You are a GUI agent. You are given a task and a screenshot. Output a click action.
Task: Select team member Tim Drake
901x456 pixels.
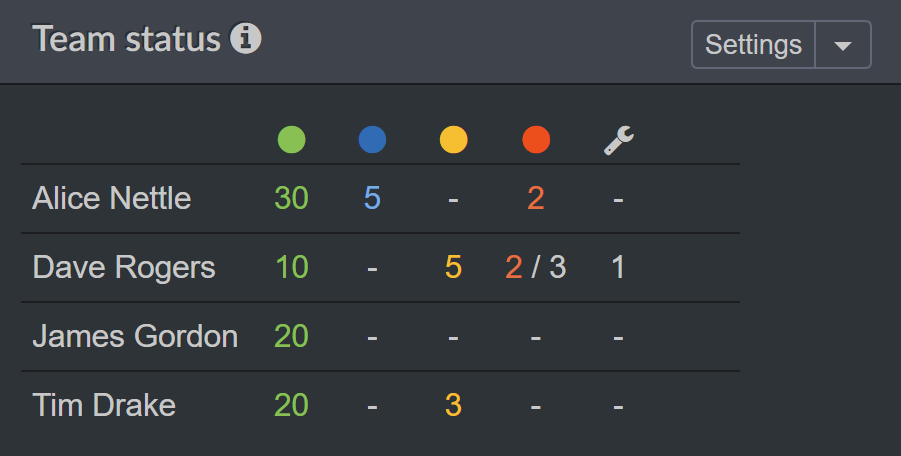(x=104, y=405)
